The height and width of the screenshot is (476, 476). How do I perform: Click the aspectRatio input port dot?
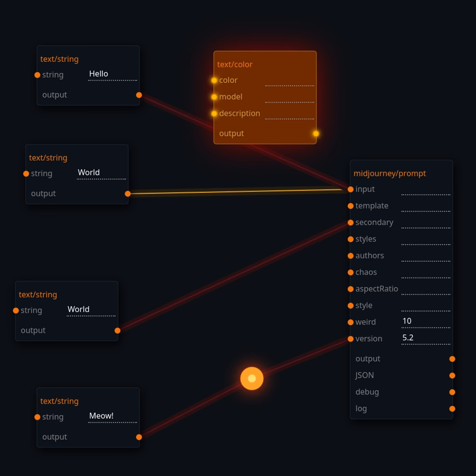350,289
